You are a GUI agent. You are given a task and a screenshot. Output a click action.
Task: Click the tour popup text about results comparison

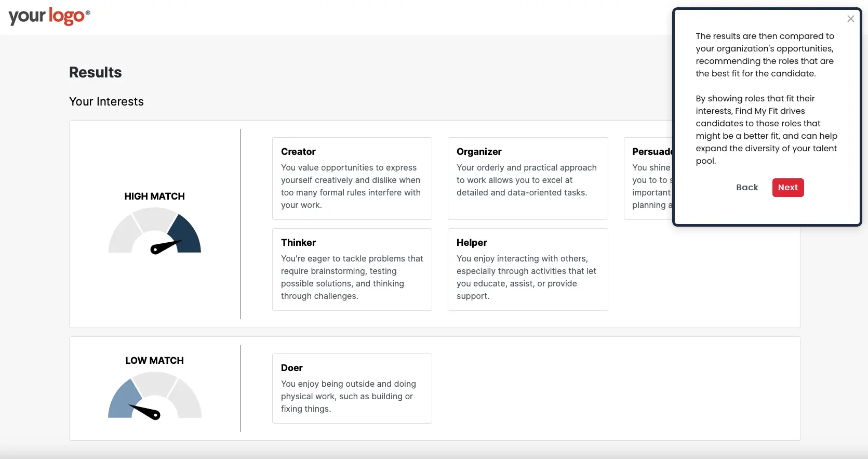click(765, 55)
